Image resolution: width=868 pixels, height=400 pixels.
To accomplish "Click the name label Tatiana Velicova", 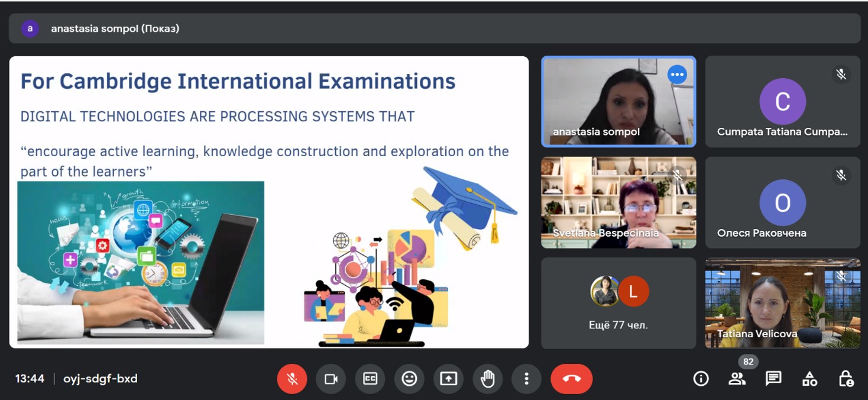I will pyautogui.click(x=757, y=334).
